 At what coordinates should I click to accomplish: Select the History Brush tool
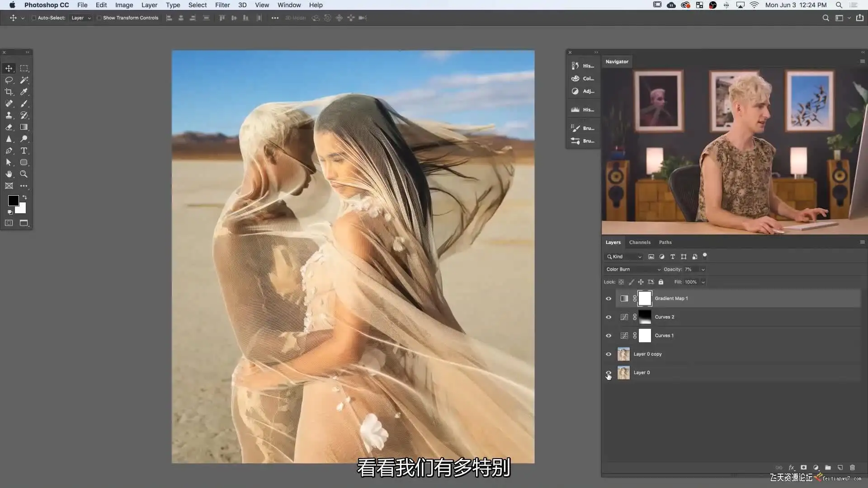tap(24, 115)
